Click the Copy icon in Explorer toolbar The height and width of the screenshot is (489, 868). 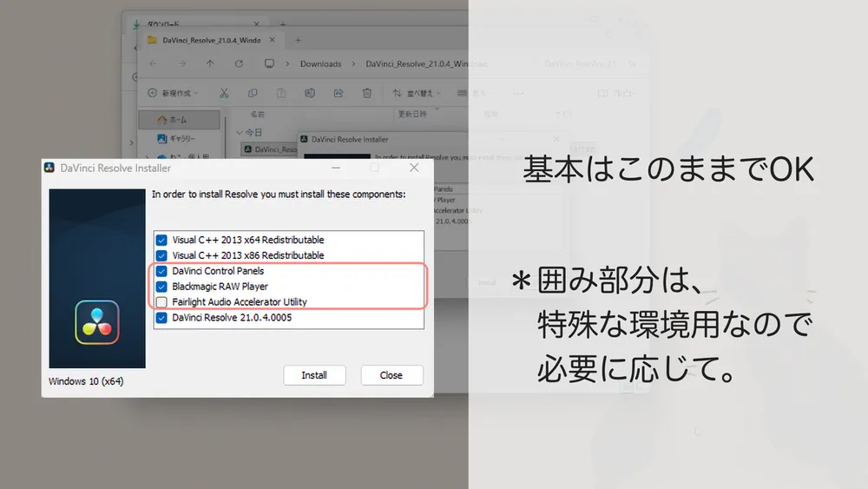(253, 93)
